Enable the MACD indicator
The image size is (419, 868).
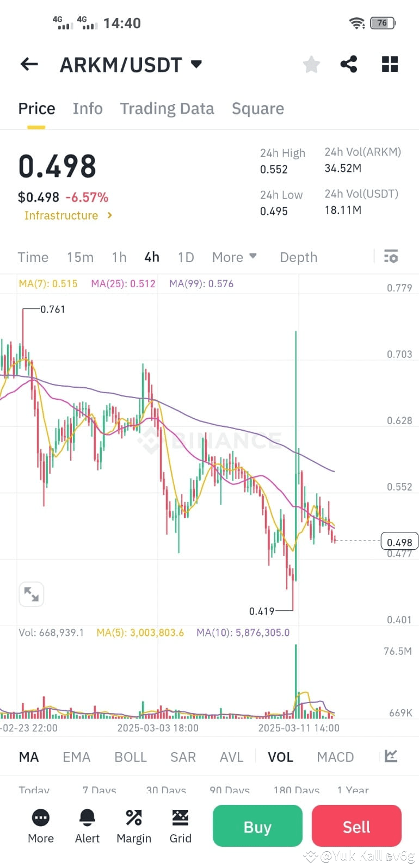(x=335, y=757)
